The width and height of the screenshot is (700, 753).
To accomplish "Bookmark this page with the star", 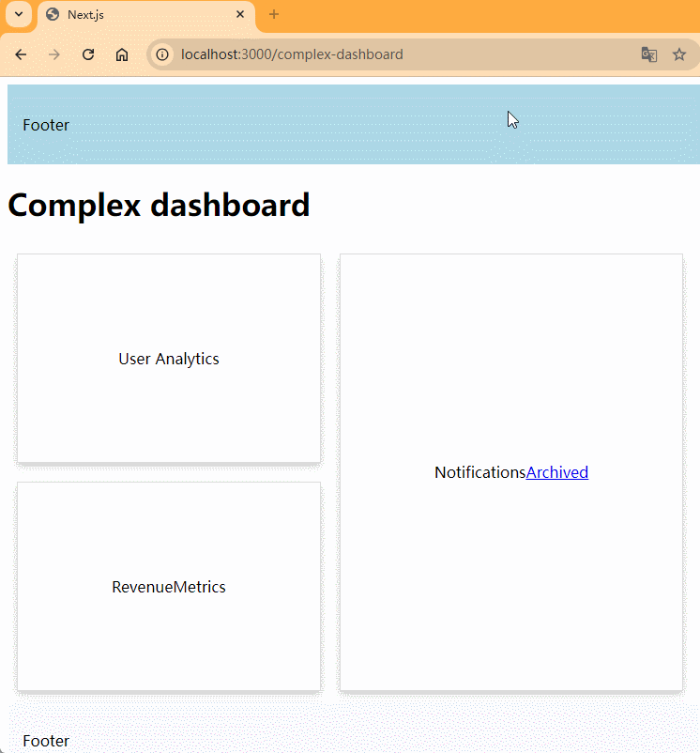I will (x=679, y=54).
